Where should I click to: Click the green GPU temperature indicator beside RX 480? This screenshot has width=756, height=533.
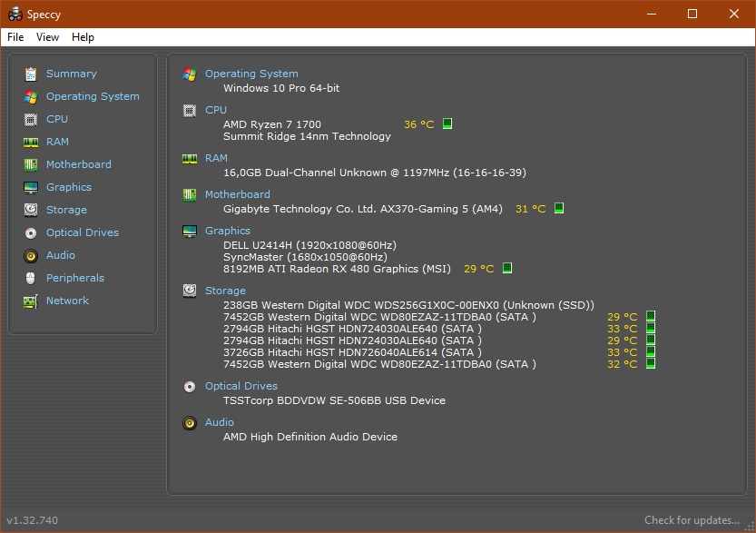coord(507,268)
